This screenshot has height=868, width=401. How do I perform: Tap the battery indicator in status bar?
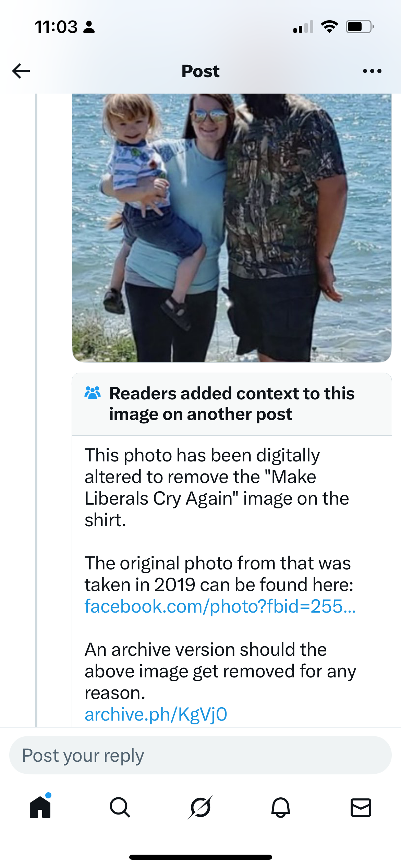tap(359, 27)
